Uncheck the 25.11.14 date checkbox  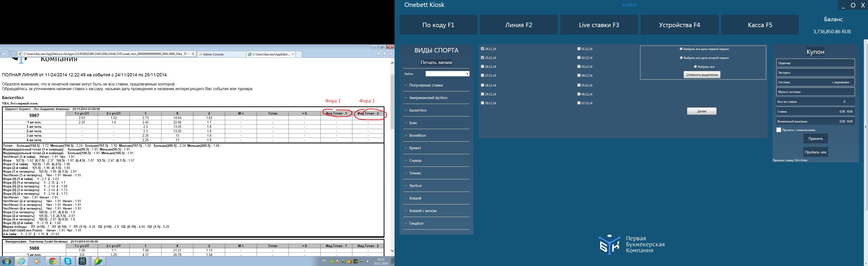point(483,58)
